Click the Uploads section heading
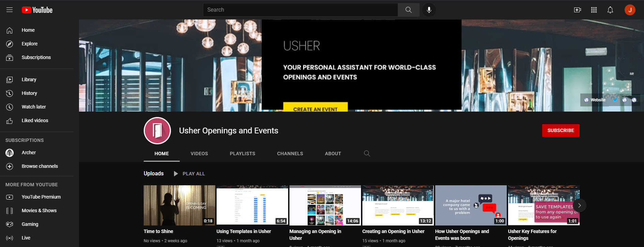This screenshot has width=644, height=247. pyautogui.click(x=154, y=173)
